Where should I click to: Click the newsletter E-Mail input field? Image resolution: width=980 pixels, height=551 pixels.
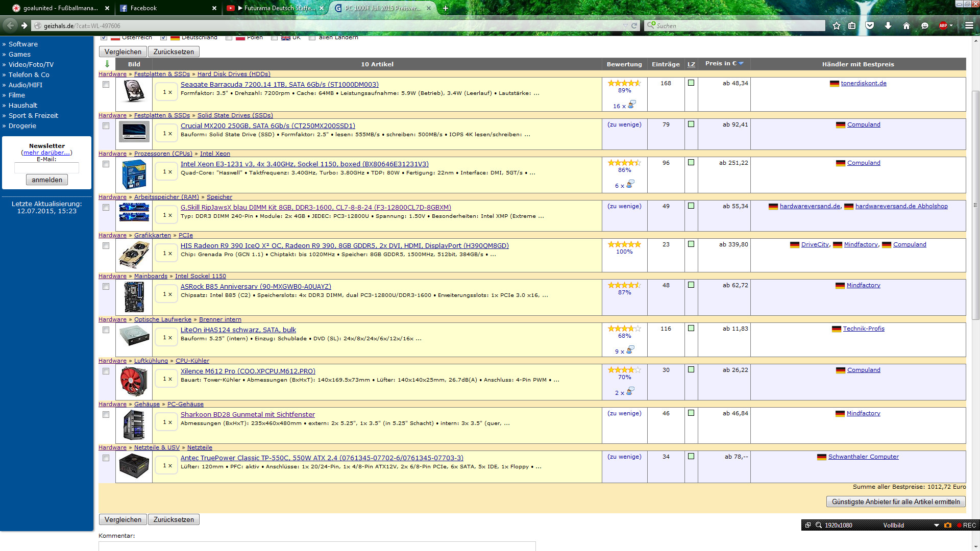[x=46, y=168]
